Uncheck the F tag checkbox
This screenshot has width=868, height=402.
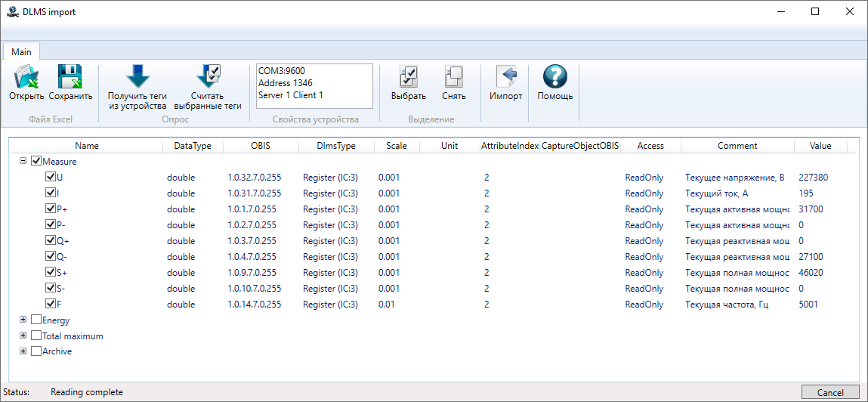[51, 304]
